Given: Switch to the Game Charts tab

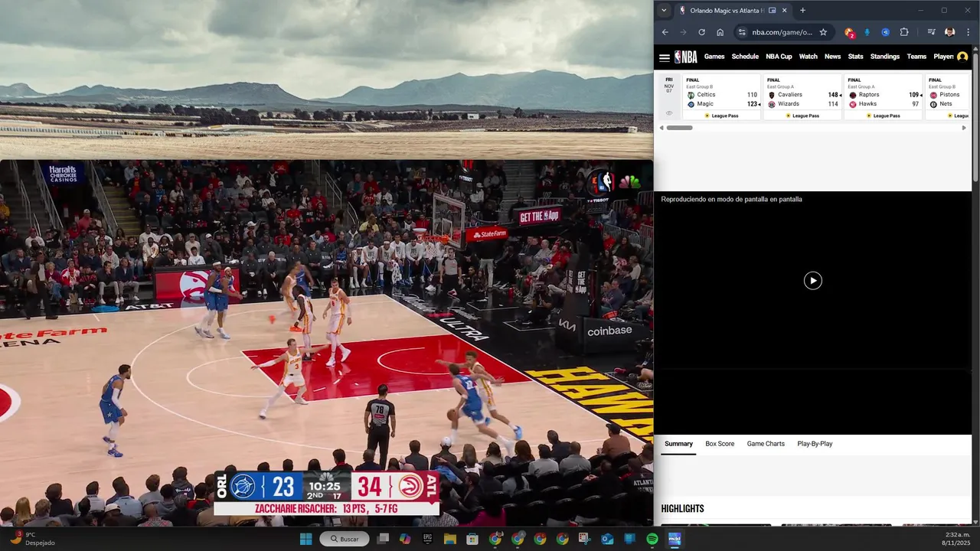Looking at the screenshot, I should pyautogui.click(x=766, y=444).
